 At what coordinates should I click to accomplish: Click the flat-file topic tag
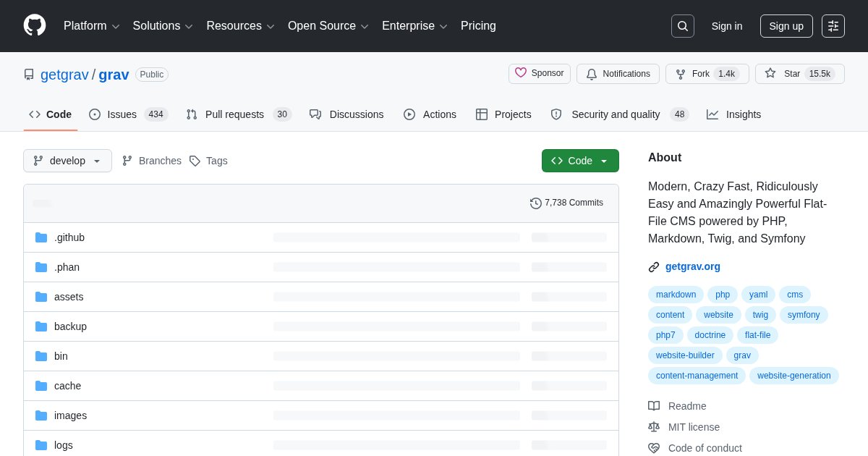[757, 335]
